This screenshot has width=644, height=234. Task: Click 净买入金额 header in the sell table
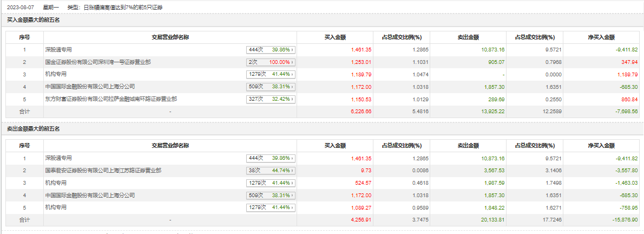coord(601,146)
